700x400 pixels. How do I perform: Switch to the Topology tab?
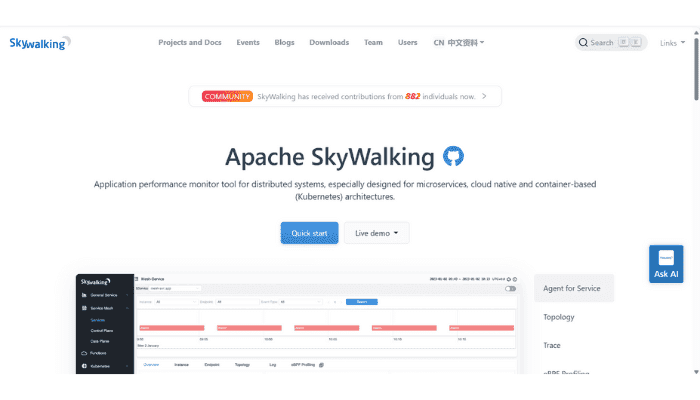558,317
